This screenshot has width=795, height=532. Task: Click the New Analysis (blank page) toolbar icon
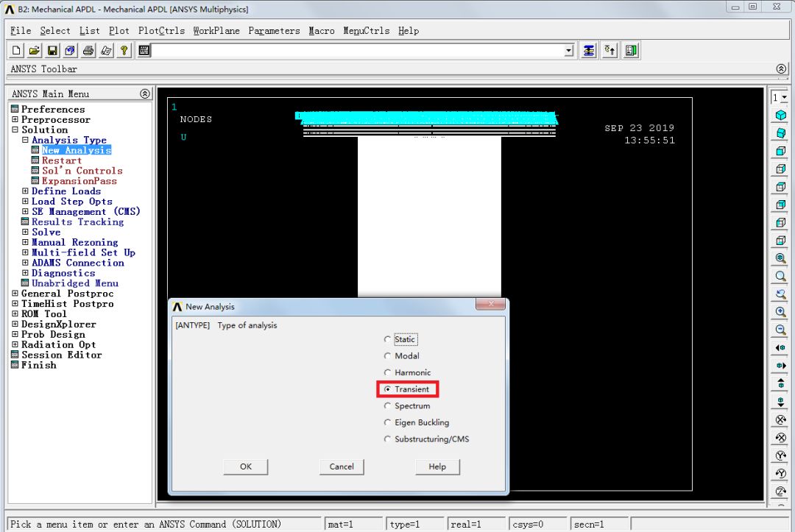(x=16, y=51)
